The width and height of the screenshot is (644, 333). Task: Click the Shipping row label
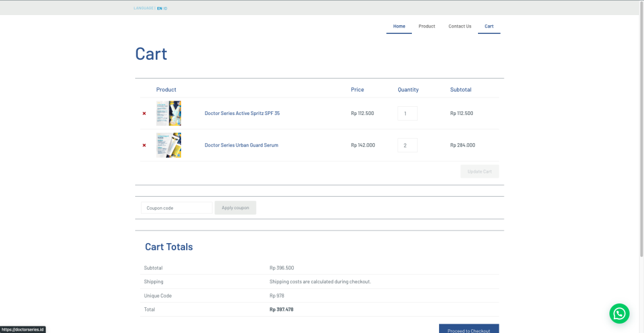click(153, 281)
